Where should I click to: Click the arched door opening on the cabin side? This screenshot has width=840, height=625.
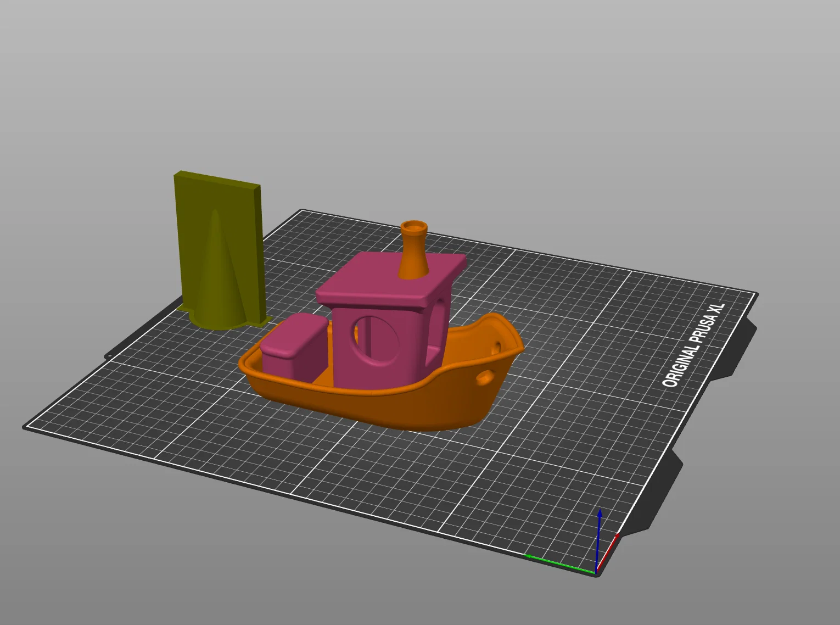tap(436, 330)
